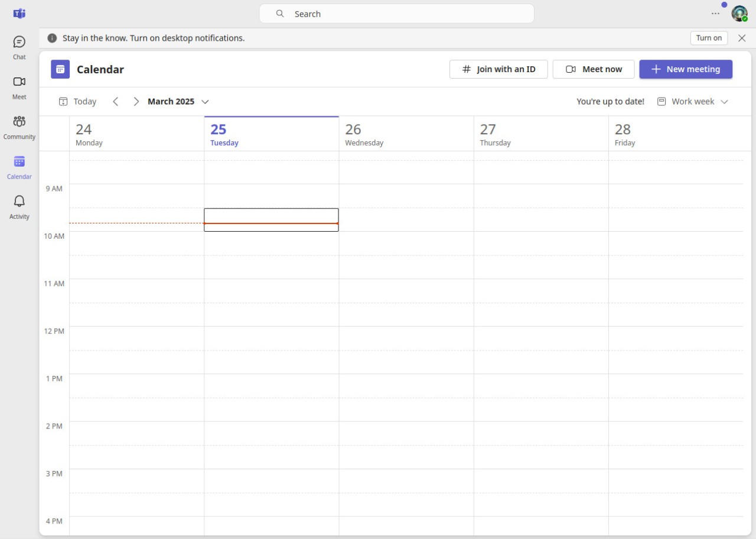Click the Teams logo icon

point(19,14)
